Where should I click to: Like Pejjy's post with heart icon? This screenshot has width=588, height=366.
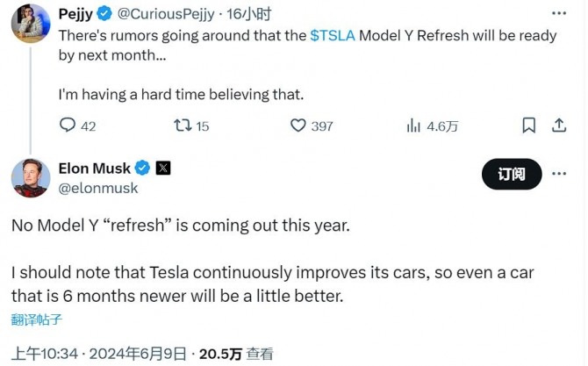[298, 126]
